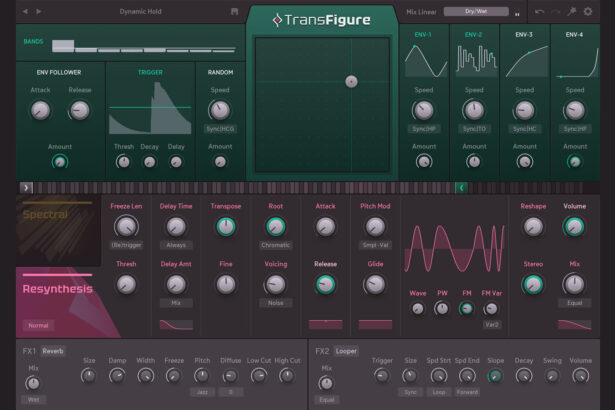Click the Equal toggle under FX2 Mix
The width and height of the screenshot is (615, 410).
pyautogui.click(x=327, y=399)
